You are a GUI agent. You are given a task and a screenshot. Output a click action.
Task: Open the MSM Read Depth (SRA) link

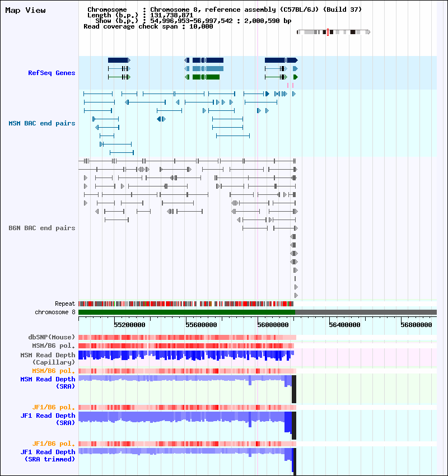pyautogui.click(x=48, y=383)
